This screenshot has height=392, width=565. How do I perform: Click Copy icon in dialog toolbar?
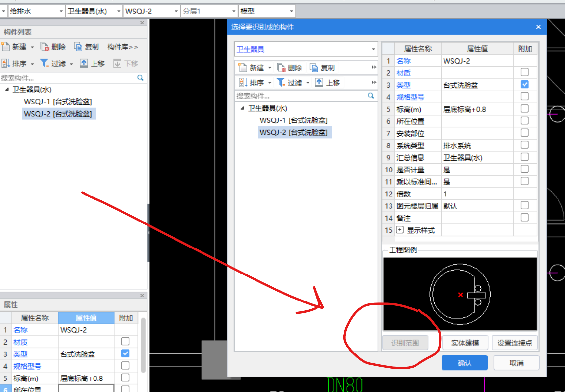click(x=314, y=67)
